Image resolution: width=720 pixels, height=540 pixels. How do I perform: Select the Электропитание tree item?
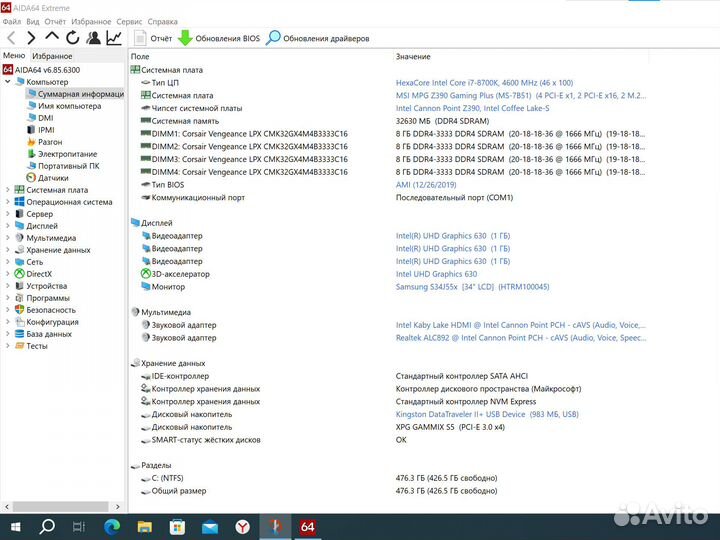click(x=62, y=154)
